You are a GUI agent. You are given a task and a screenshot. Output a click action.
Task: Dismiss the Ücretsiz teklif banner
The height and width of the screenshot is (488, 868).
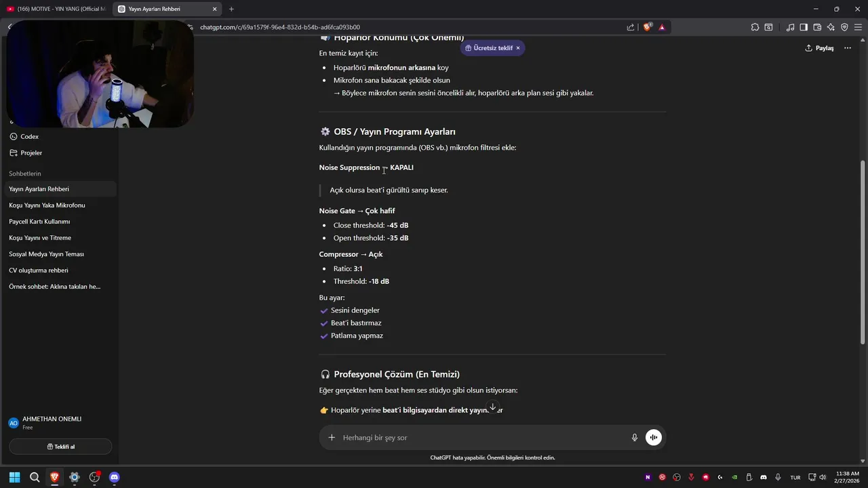coord(518,48)
